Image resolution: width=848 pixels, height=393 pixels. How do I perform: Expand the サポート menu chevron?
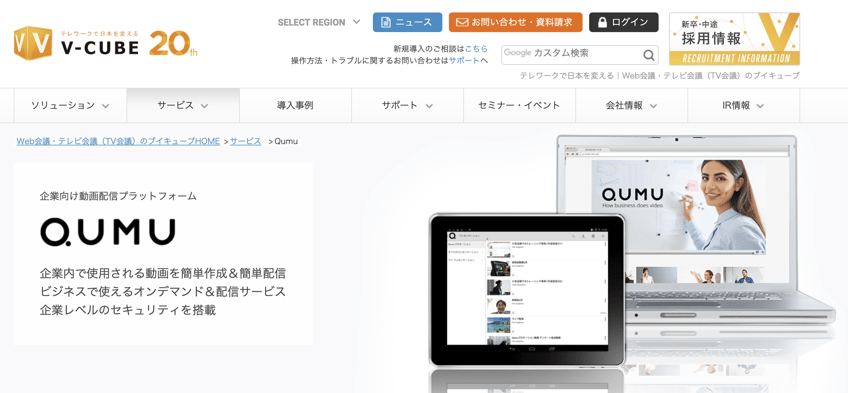coord(429,106)
